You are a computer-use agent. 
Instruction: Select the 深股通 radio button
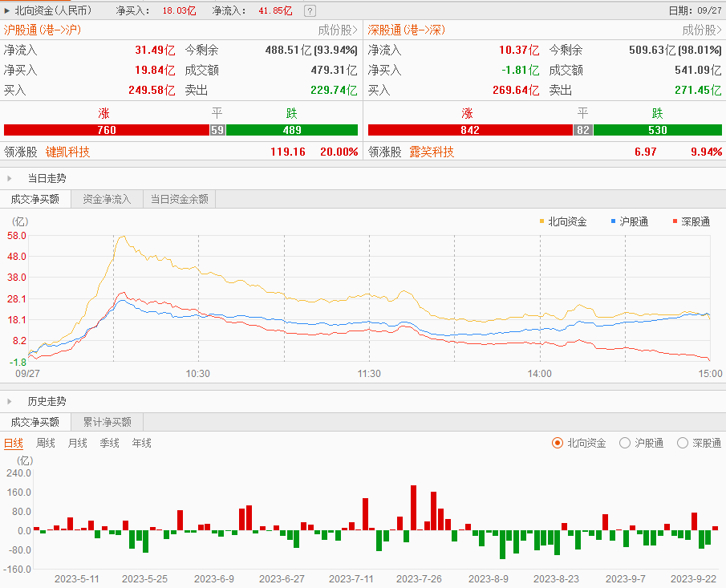point(683,443)
